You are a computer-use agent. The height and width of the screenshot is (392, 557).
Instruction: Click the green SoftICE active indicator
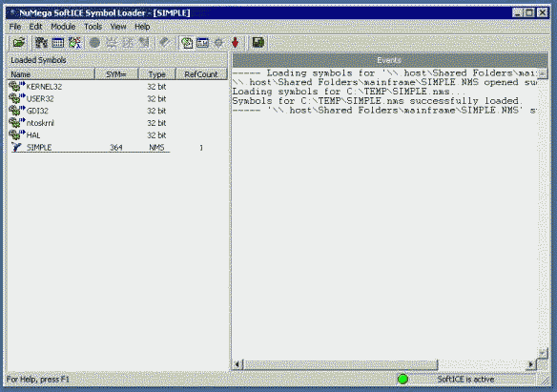tap(402, 380)
